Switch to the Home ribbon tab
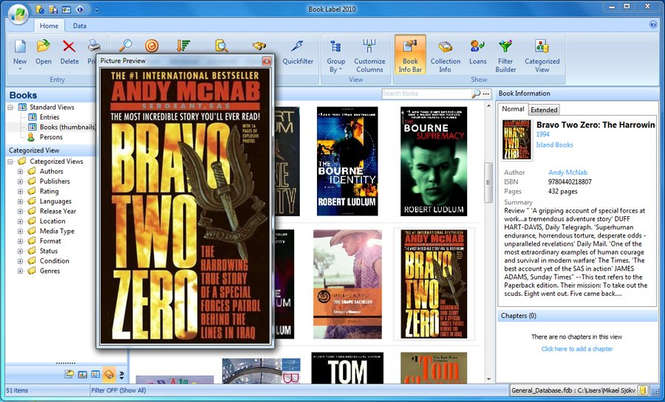This screenshot has width=665, height=402. [49, 25]
